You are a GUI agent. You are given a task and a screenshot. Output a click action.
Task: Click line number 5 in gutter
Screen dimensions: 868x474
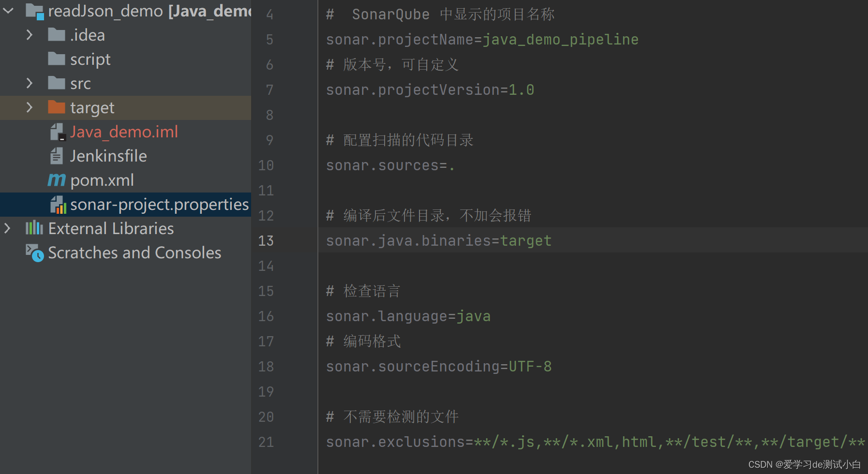point(269,40)
